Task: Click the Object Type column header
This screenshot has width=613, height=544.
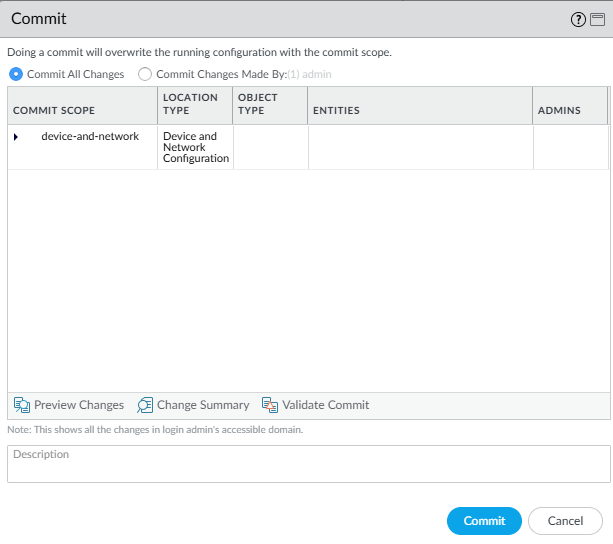Action: pos(258,104)
